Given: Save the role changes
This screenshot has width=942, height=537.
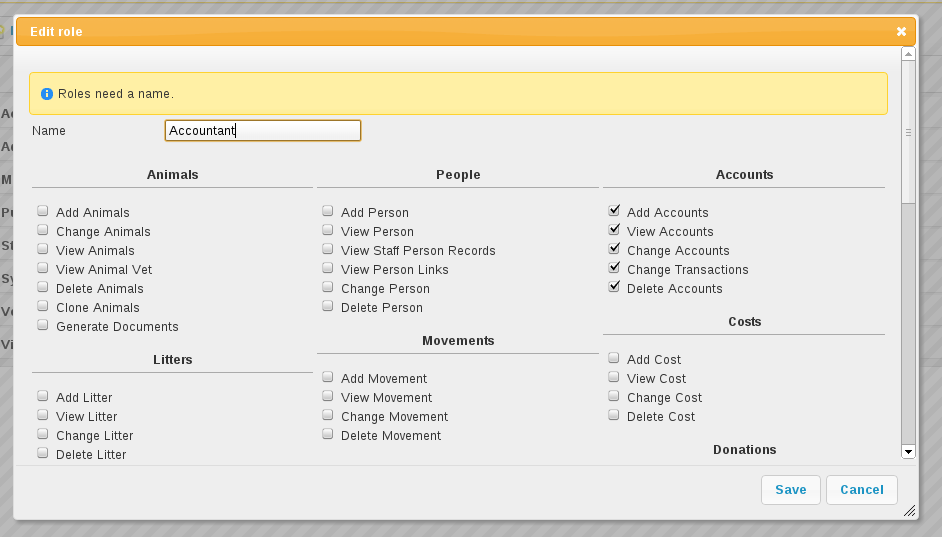Looking at the screenshot, I should pyautogui.click(x=790, y=490).
